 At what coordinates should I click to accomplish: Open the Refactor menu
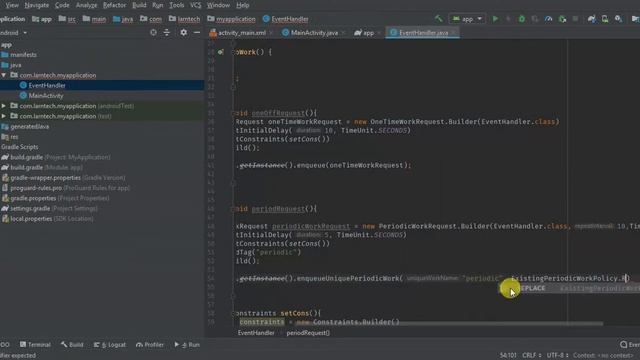pyautogui.click(x=114, y=5)
